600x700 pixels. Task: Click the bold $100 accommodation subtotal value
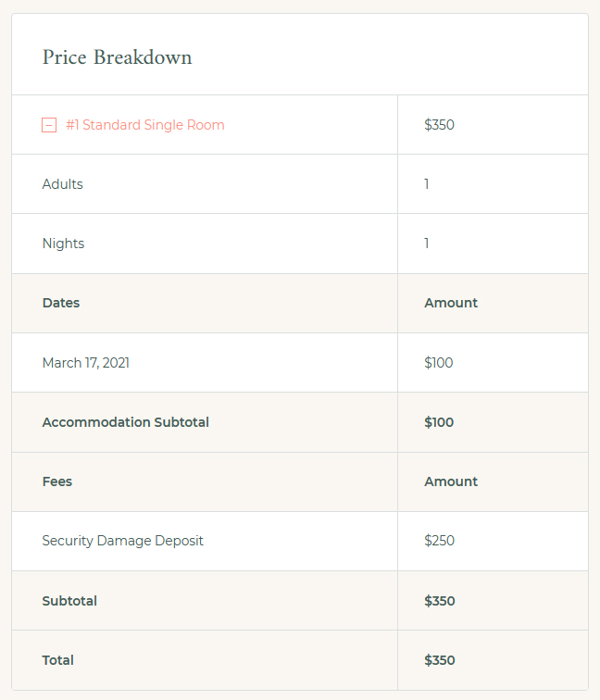click(x=439, y=422)
